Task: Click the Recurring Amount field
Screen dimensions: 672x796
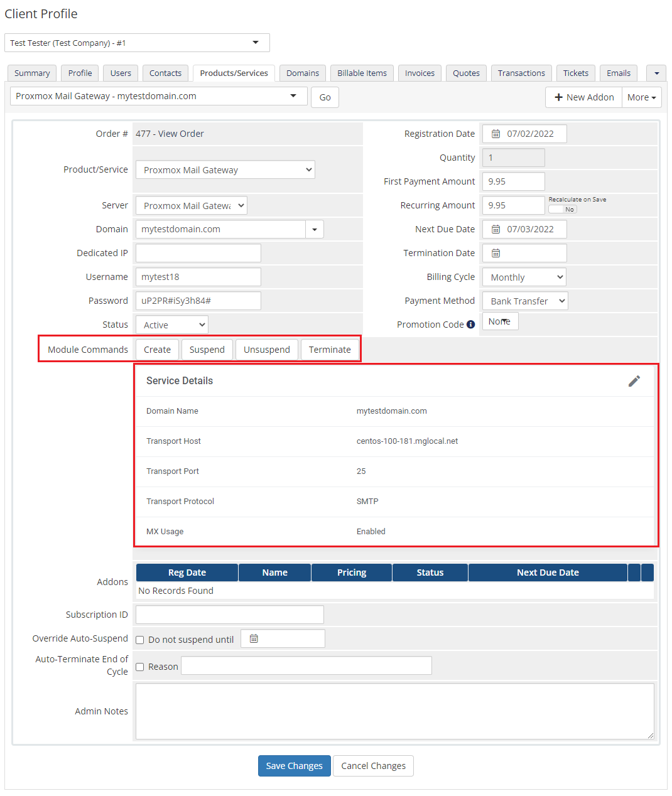Action: pyautogui.click(x=514, y=205)
